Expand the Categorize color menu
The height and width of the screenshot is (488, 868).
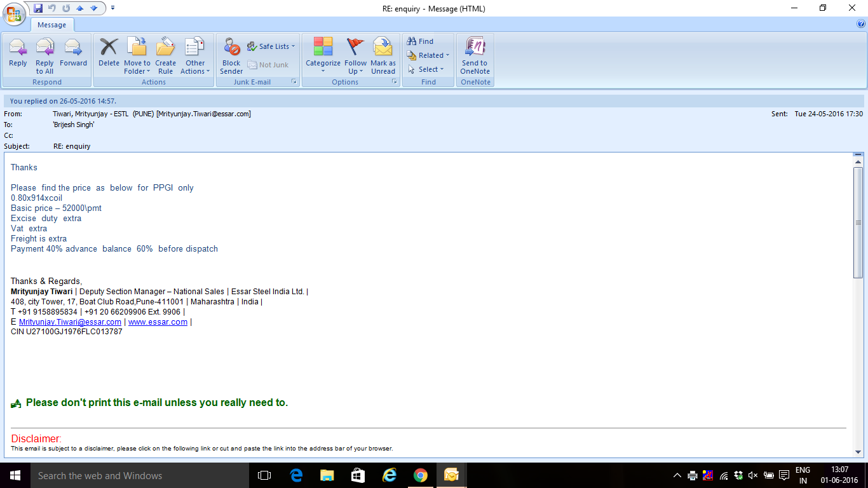tap(323, 54)
